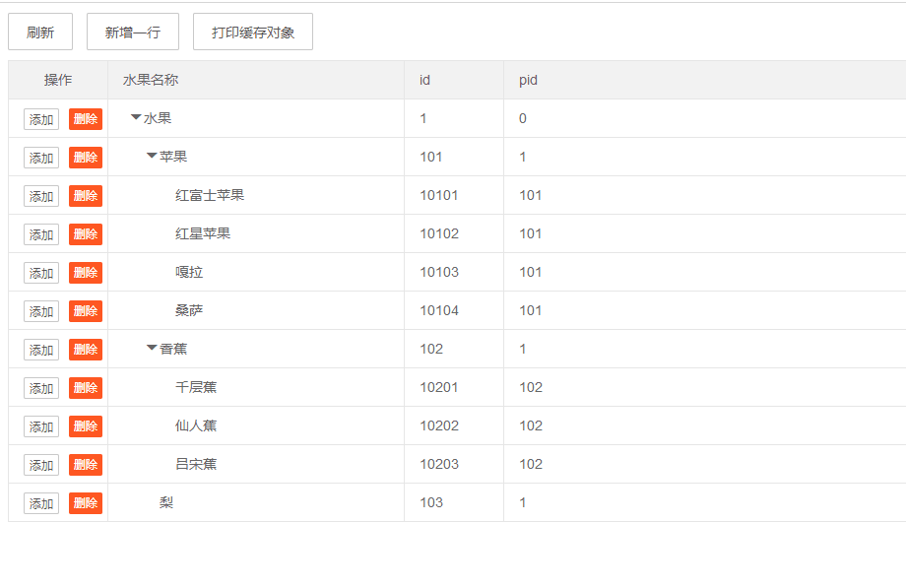Image resolution: width=906 pixels, height=588 pixels.
Task: Delete the 吕宋蕉 row
Action: pos(86,465)
